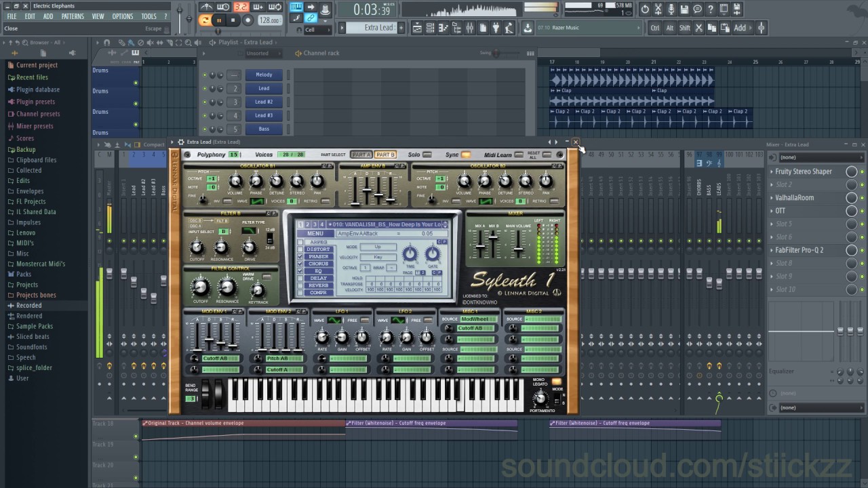Select PART A in Sylenth1

click(361, 155)
